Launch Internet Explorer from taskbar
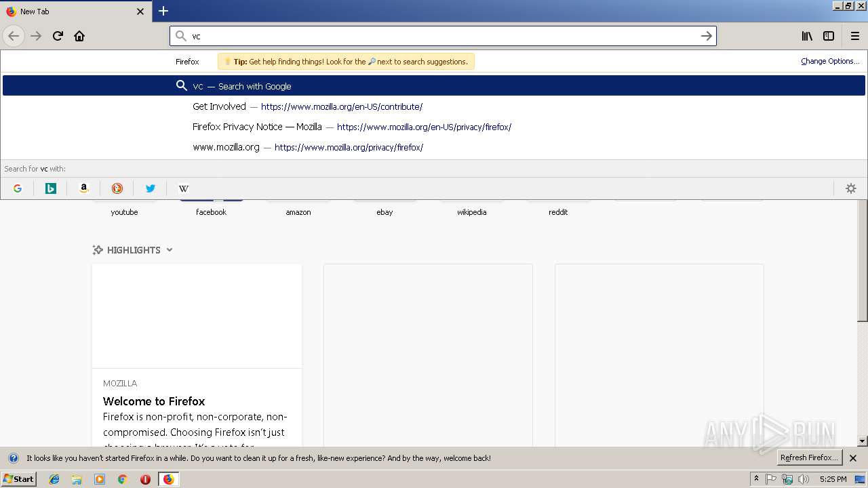868x488 pixels. (x=54, y=479)
